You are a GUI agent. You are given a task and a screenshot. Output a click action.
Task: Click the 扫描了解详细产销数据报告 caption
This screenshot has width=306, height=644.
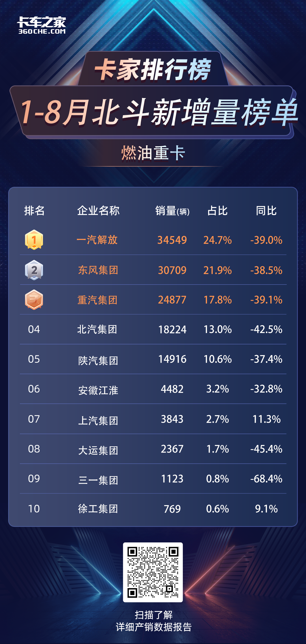point(154,621)
